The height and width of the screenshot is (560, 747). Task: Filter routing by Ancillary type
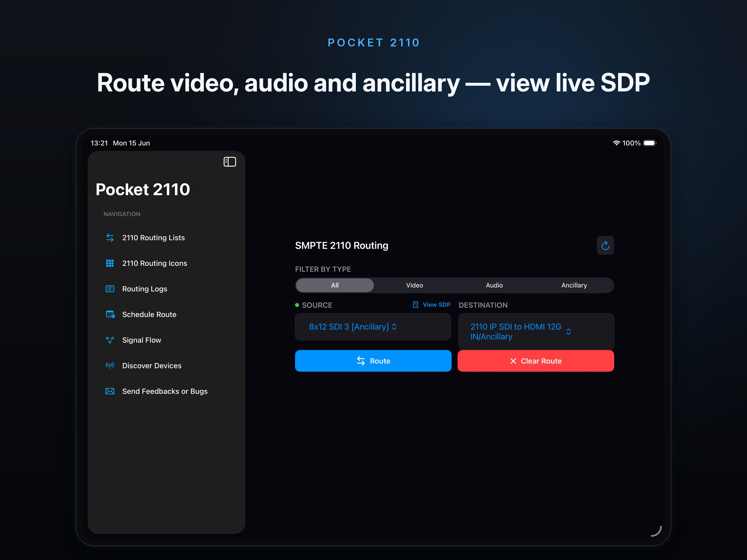[574, 285]
